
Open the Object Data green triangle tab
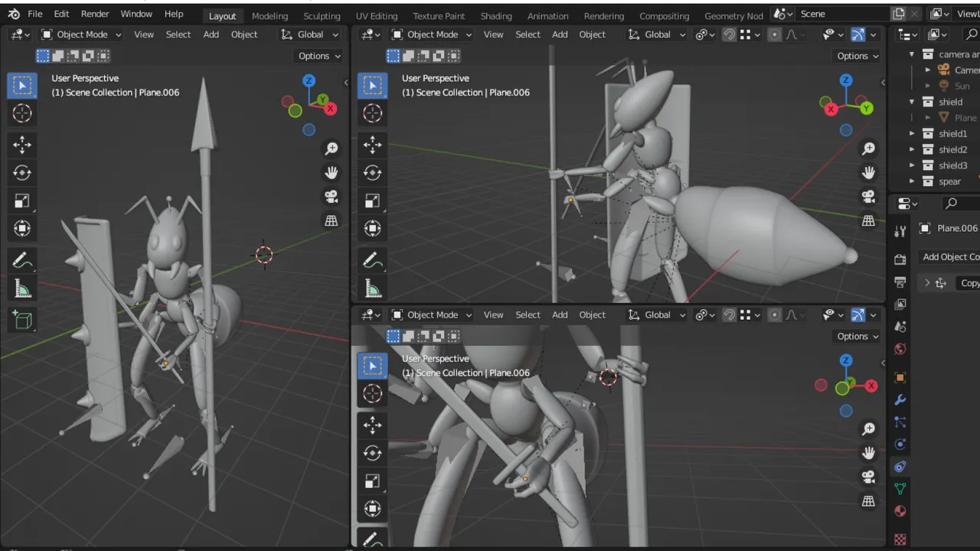pyautogui.click(x=900, y=488)
